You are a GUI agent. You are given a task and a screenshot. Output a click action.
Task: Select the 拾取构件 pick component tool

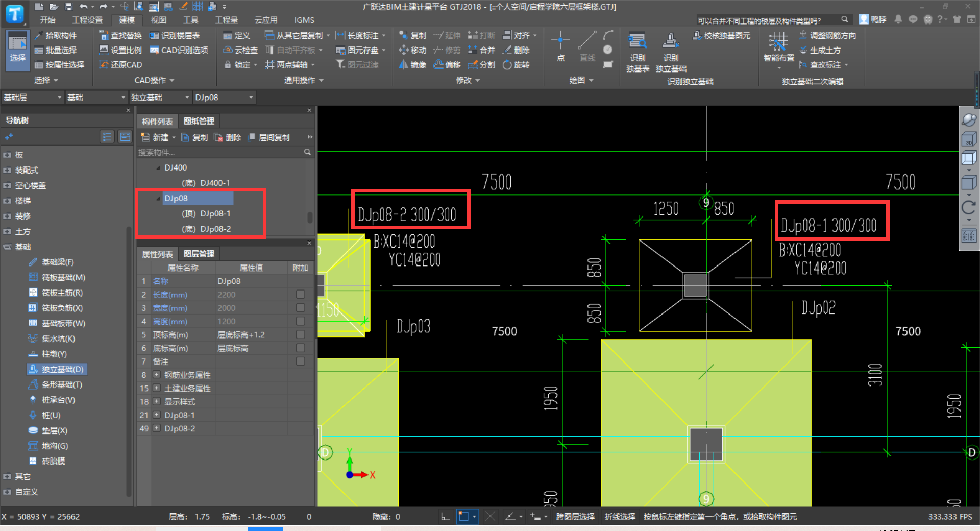tap(56, 35)
